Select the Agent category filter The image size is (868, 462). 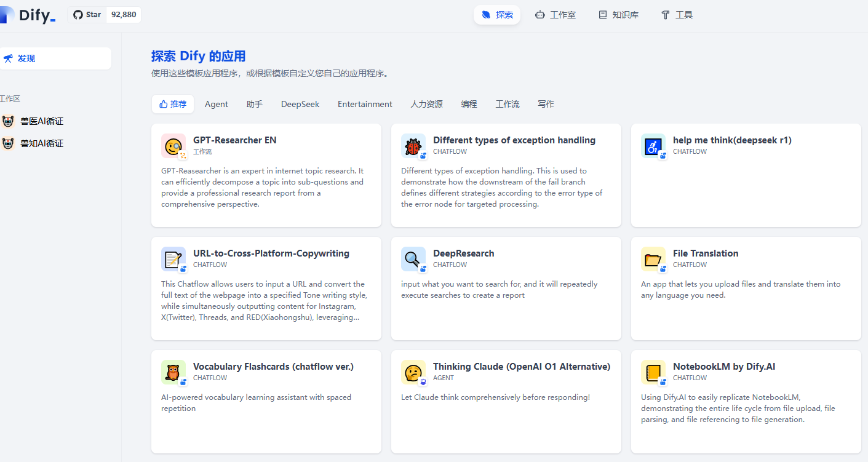217,104
